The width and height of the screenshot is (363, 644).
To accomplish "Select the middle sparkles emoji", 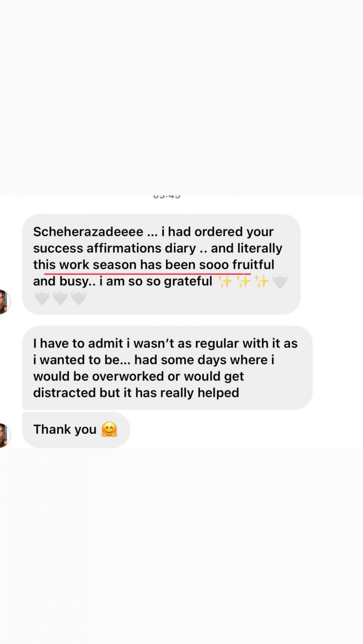I will tap(243, 281).
